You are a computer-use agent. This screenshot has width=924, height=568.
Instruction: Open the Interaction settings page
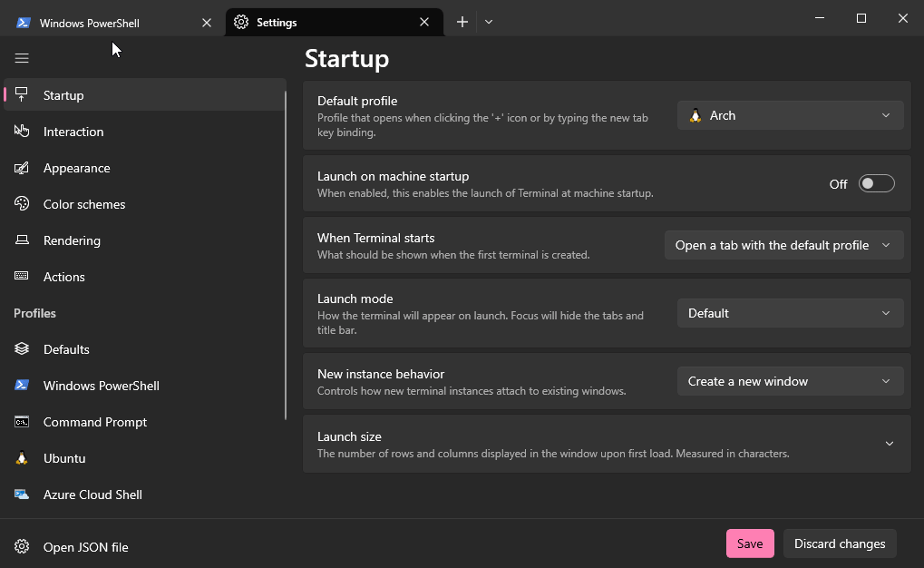click(73, 132)
